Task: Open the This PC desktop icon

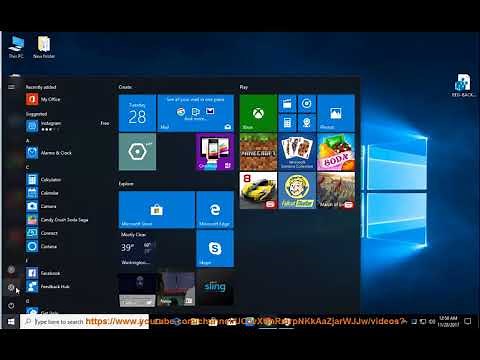Action: pos(16,47)
